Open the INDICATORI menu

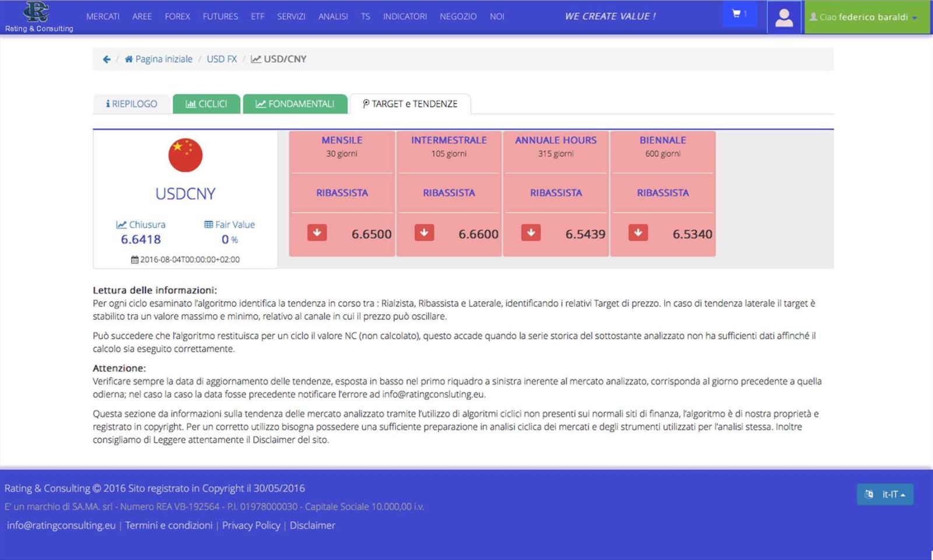tap(405, 16)
